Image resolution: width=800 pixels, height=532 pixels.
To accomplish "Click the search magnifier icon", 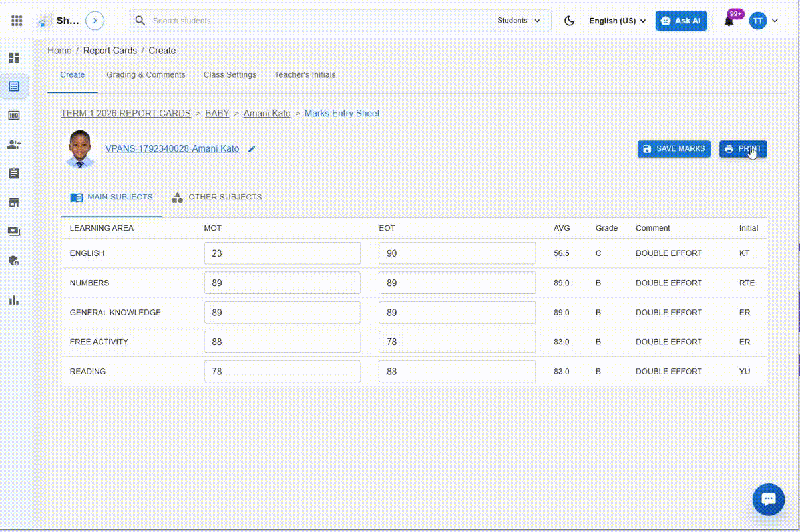I will coord(140,21).
